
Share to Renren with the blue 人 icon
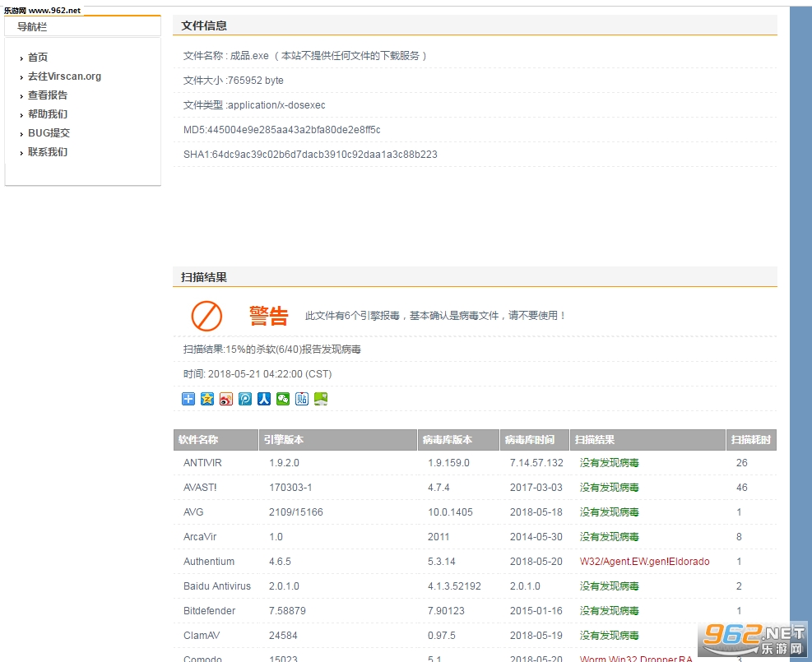click(264, 399)
